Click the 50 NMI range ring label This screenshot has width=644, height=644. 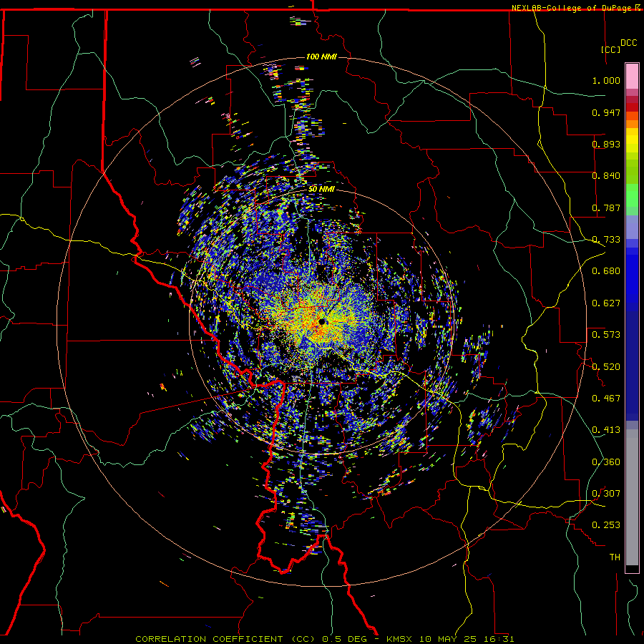click(321, 189)
